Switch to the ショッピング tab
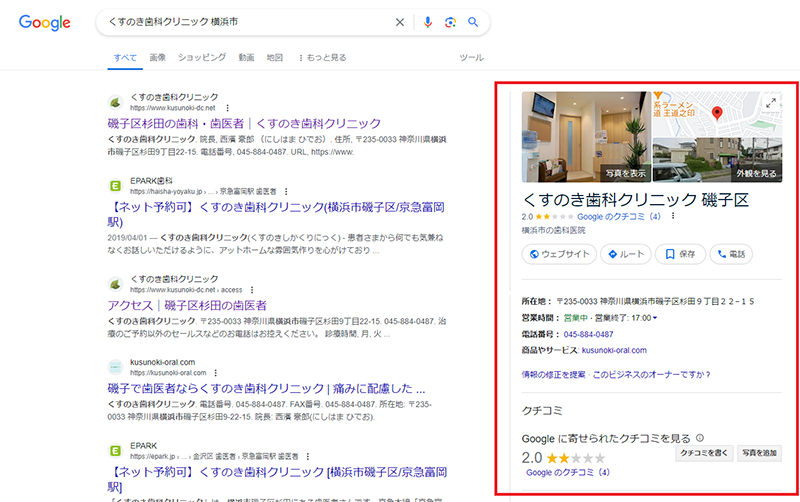This screenshot has width=800, height=502. tap(202, 58)
